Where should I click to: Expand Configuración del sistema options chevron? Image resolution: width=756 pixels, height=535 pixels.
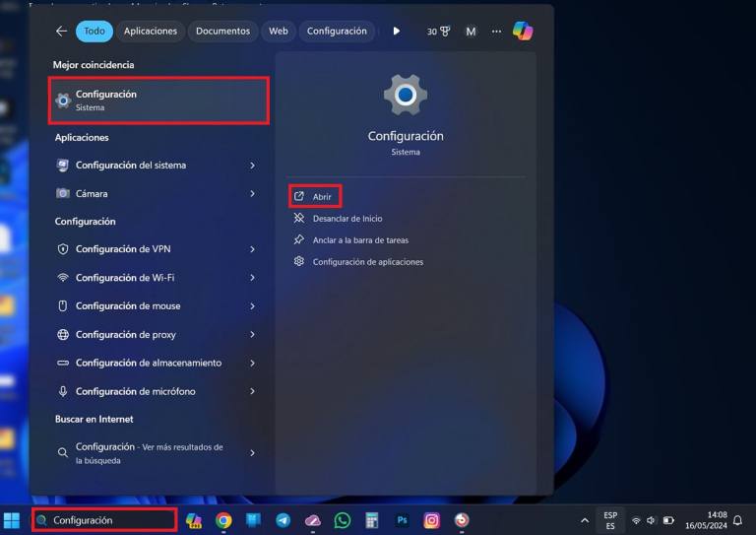coord(252,166)
